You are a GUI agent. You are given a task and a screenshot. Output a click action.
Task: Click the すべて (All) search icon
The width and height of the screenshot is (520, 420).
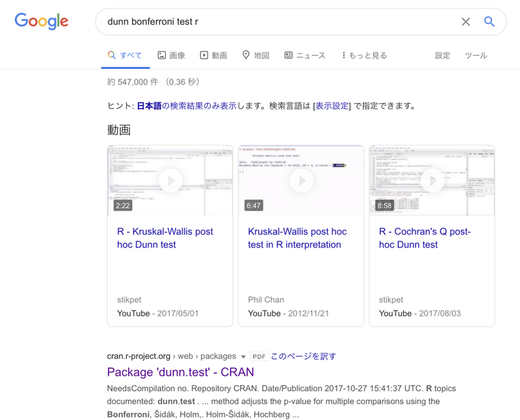[x=110, y=55]
